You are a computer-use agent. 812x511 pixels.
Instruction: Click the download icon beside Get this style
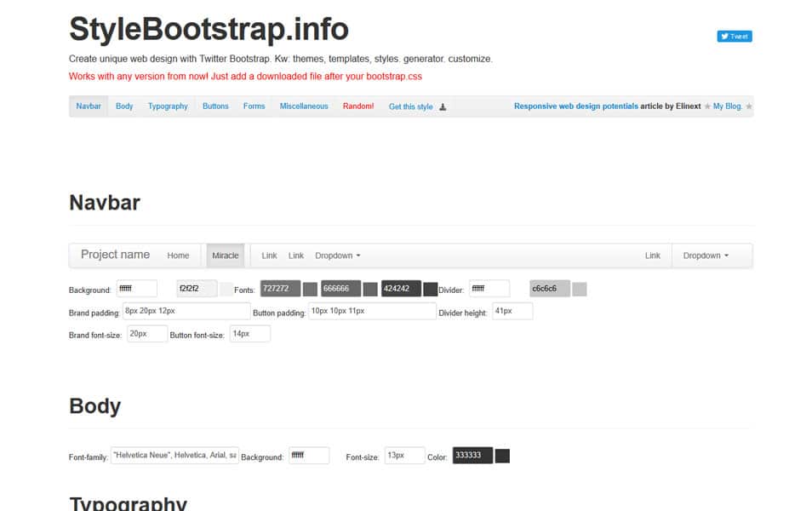441,106
